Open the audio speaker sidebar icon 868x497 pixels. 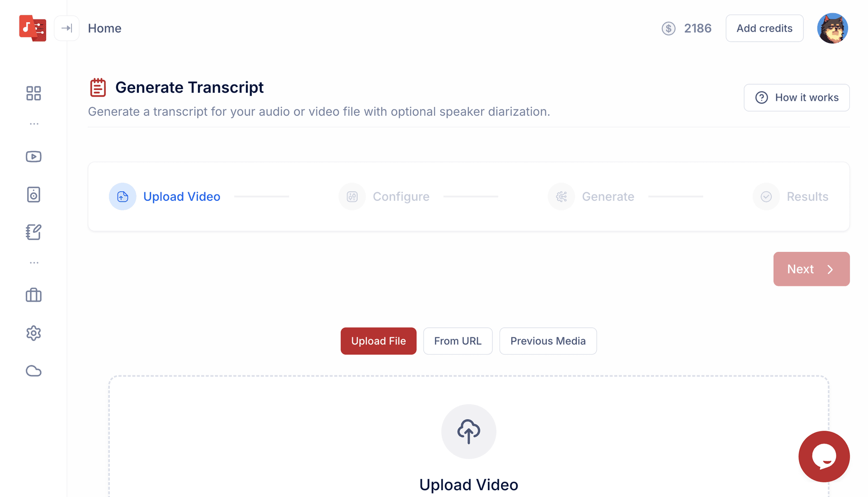(33, 194)
